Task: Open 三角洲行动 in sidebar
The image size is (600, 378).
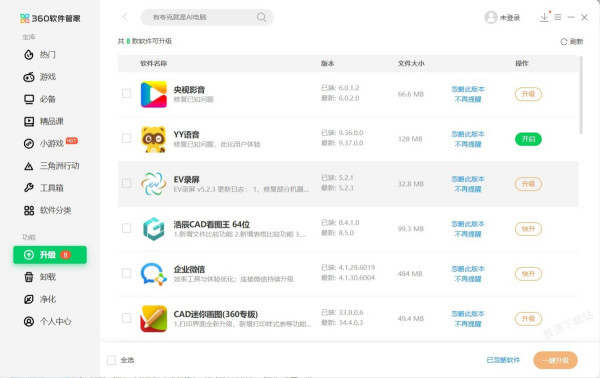Action: tap(51, 166)
